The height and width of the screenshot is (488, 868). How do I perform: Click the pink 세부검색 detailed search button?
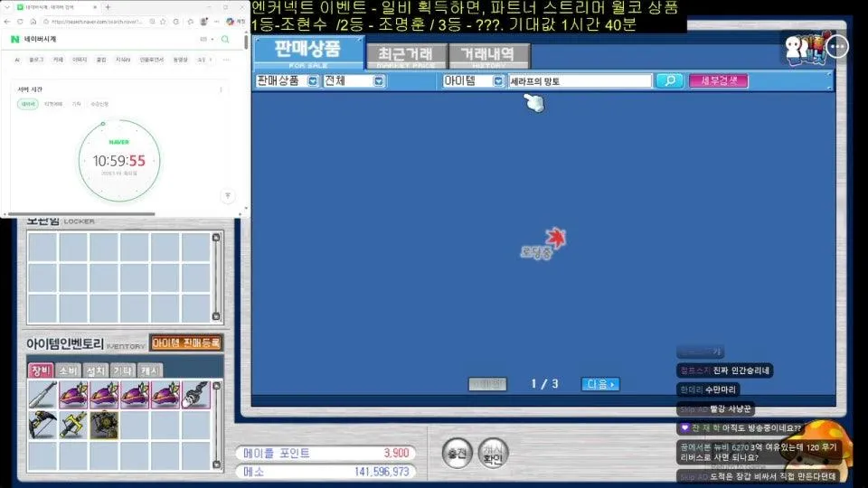(719, 80)
